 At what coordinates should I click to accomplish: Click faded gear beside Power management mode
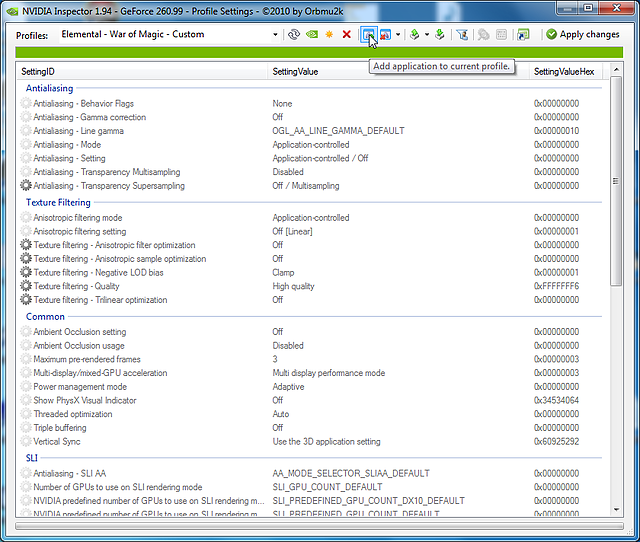(x=26, y=387)
